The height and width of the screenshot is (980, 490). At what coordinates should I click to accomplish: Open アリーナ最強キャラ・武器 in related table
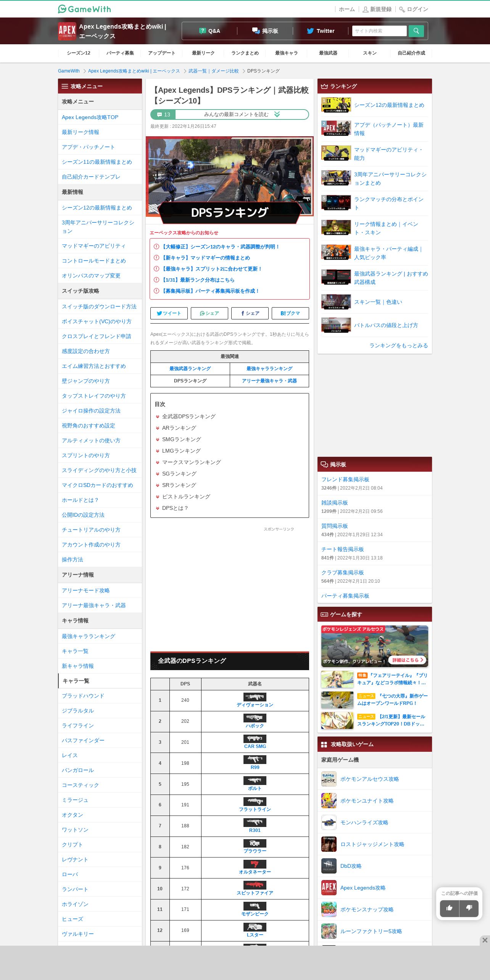(x=269, y=381)
